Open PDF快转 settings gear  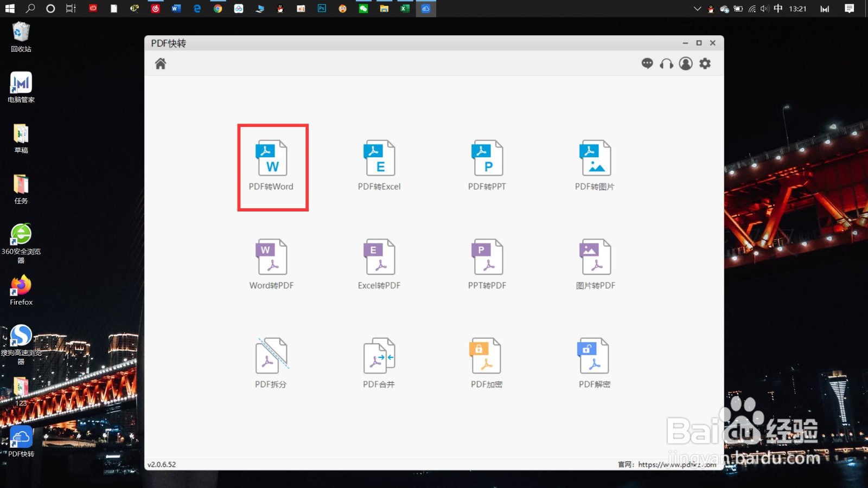[x=705, y=63]
